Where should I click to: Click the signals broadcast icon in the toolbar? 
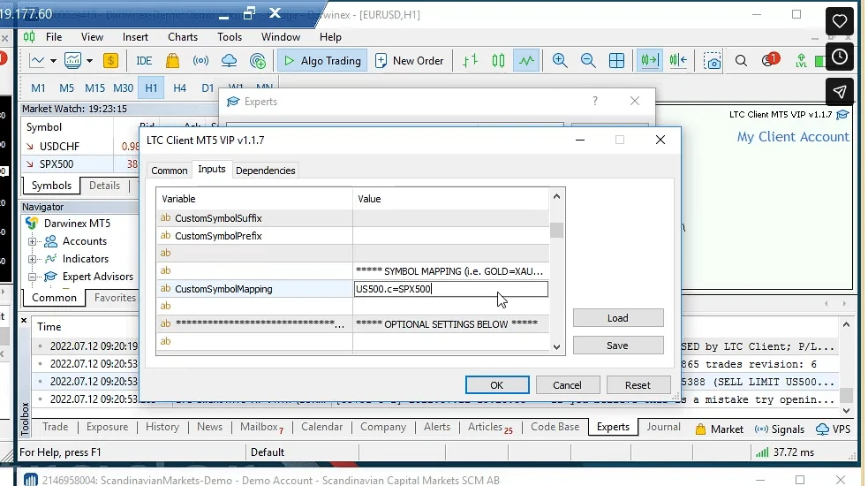click(200, 60)
